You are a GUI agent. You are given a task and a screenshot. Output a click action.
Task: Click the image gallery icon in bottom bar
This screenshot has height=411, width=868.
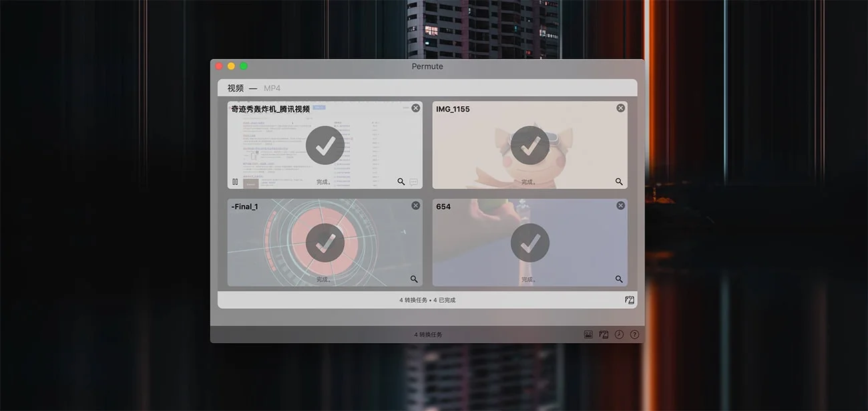tap(588, 334)
